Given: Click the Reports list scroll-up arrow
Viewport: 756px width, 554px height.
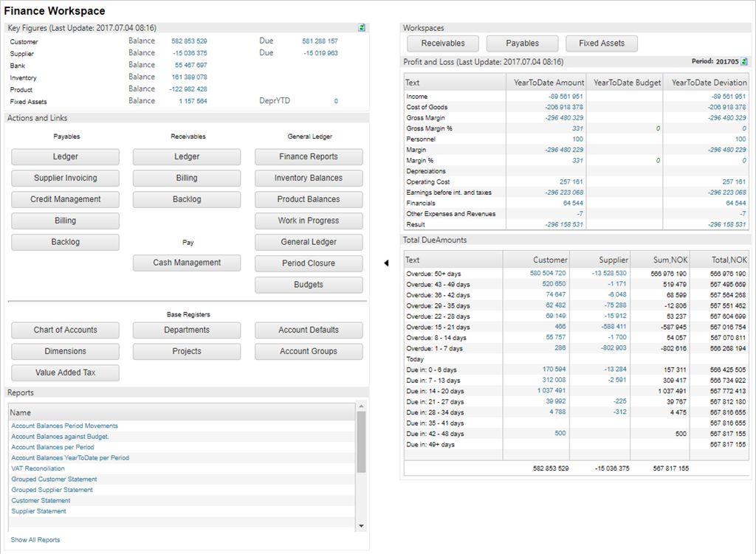Looking at the screenshot, I should [361, 406].
